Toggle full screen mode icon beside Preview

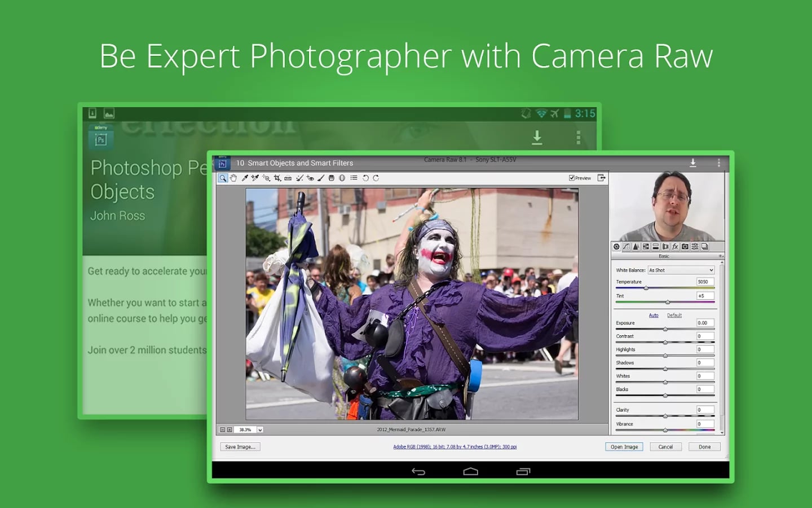click(602, 178)
